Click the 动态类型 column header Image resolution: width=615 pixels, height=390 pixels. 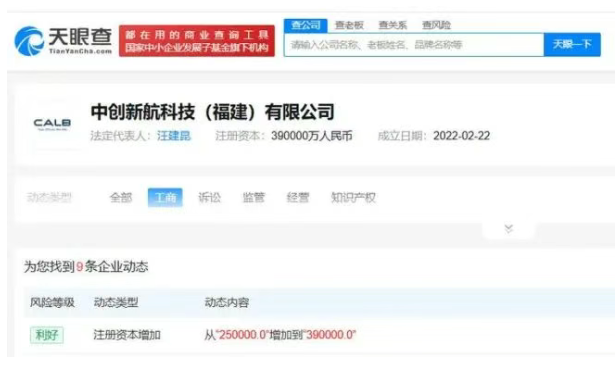tap(116, 303)
